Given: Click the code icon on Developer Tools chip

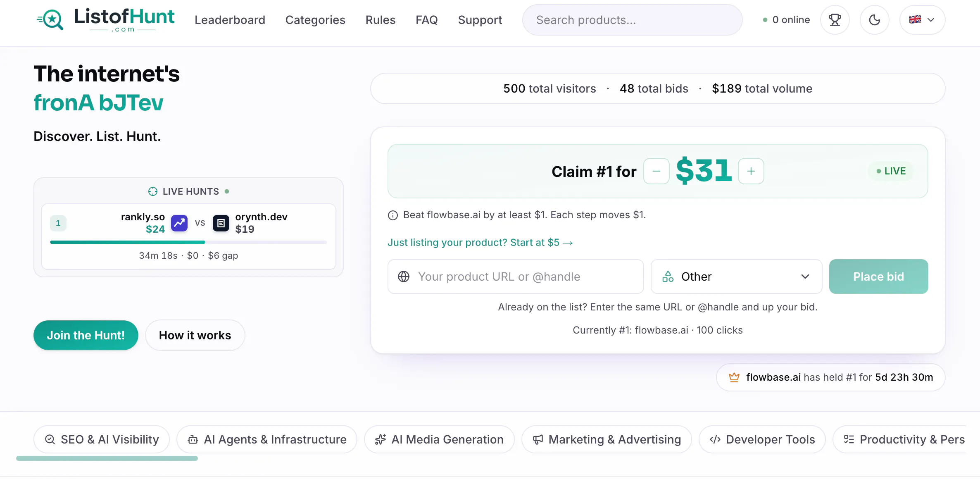Looking at the screenshot, I should click(715, 439).
